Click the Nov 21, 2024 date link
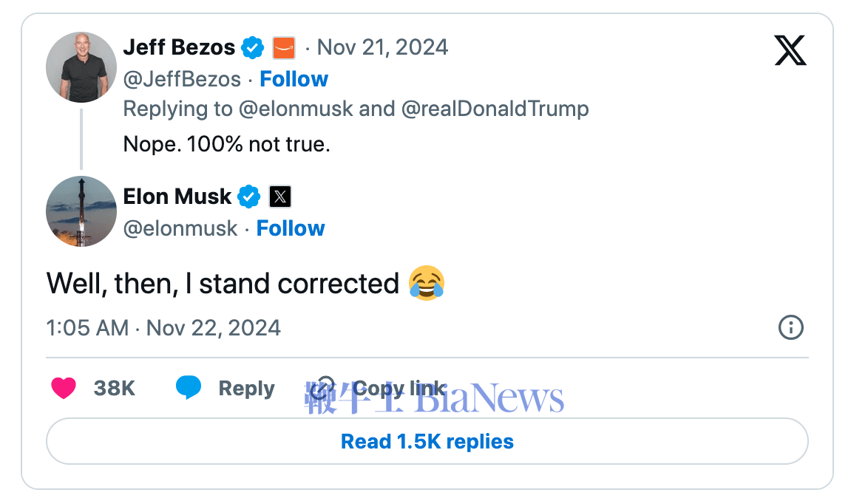The image size is (868, 498). click(x=382, y=47)
